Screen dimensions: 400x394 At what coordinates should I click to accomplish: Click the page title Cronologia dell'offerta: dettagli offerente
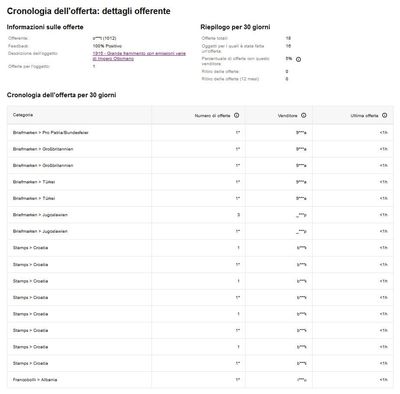[89, 11]
